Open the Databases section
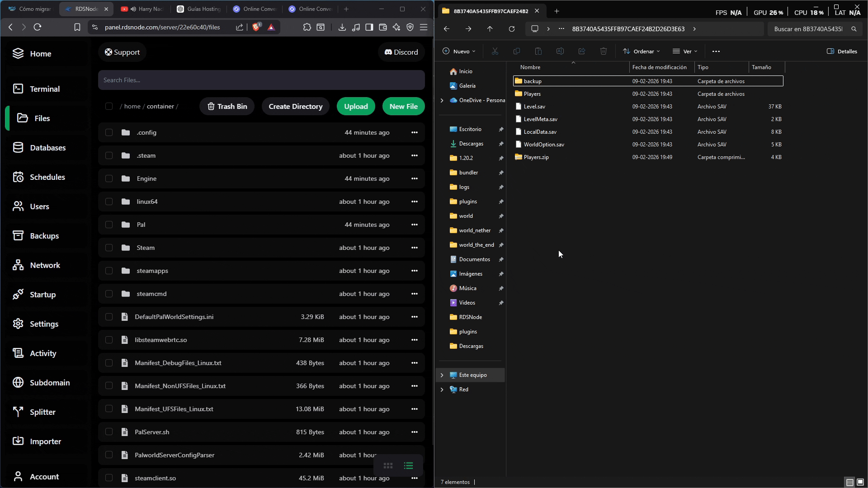The width and height of the screenshot is (868, 488). point(47,148)
